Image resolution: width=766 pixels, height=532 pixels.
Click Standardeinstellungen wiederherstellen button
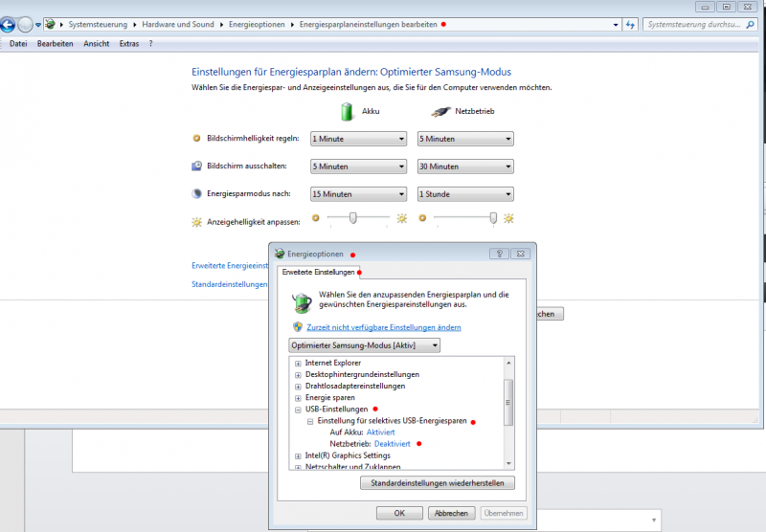point(438,483)
